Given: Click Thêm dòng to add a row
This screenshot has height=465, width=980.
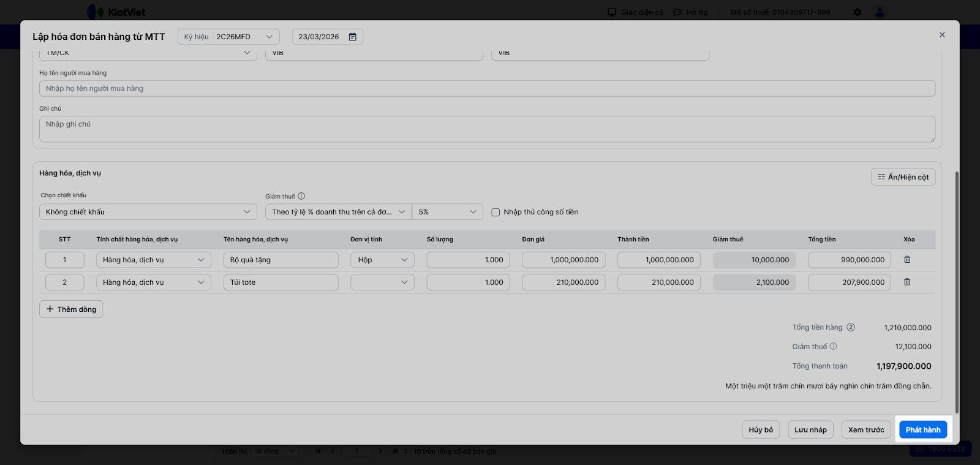Looking at the screenshot, I should coord(71,309).
